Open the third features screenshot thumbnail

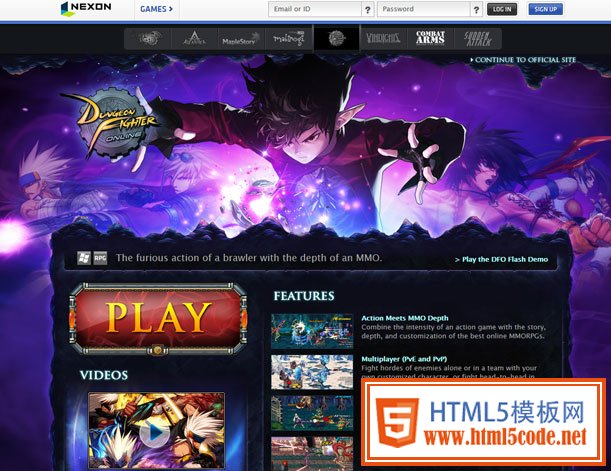point(312,413)
